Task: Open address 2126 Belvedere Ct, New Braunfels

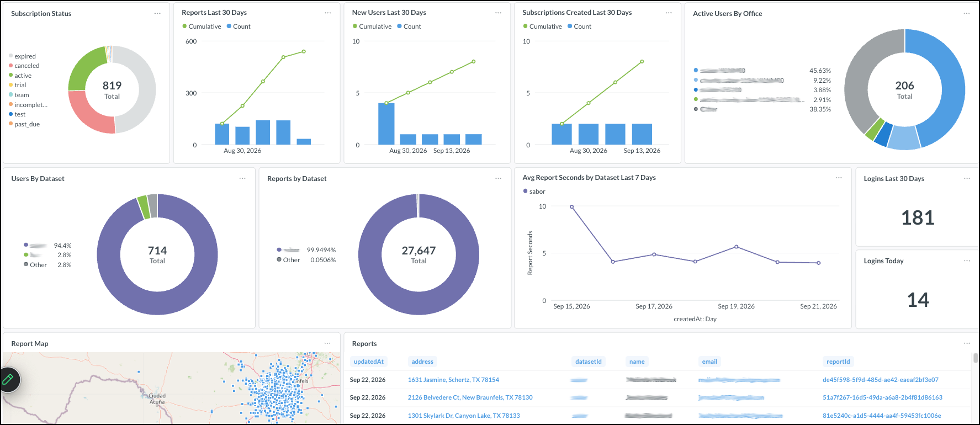Action: pos(470,397)
